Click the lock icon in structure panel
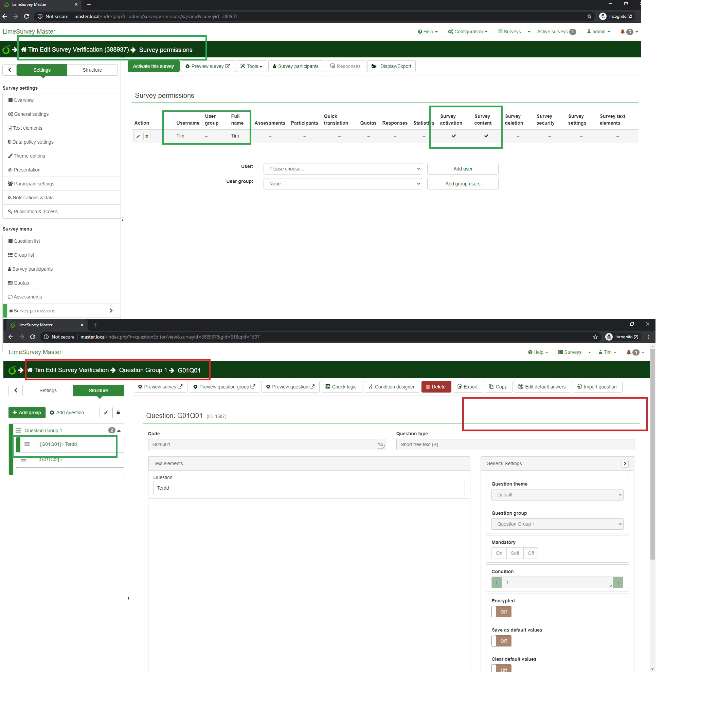 click(118, 412)
